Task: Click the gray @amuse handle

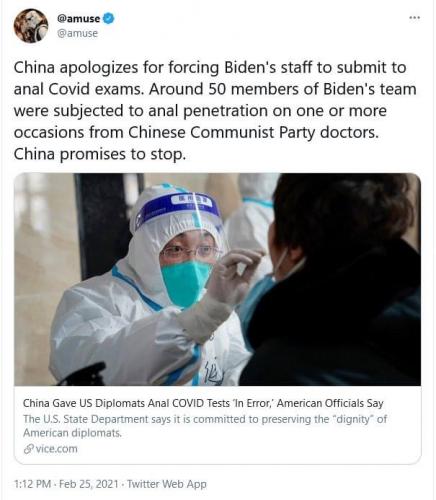Action: pos(77,33)
